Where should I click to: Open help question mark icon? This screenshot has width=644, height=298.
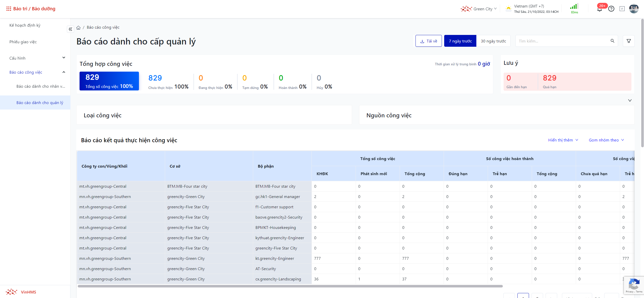pos(611,9)
